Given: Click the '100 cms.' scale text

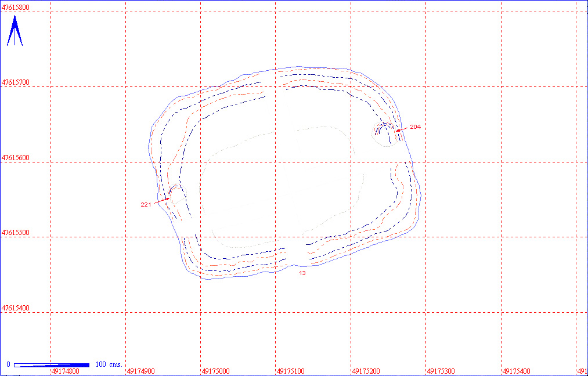Looking at the screenshot, I should click(109, 364).
